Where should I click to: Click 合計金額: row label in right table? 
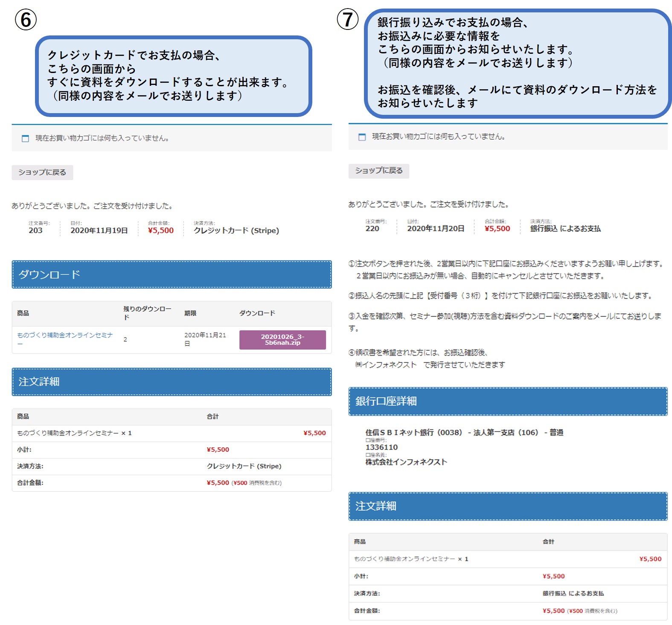[367, 611]
